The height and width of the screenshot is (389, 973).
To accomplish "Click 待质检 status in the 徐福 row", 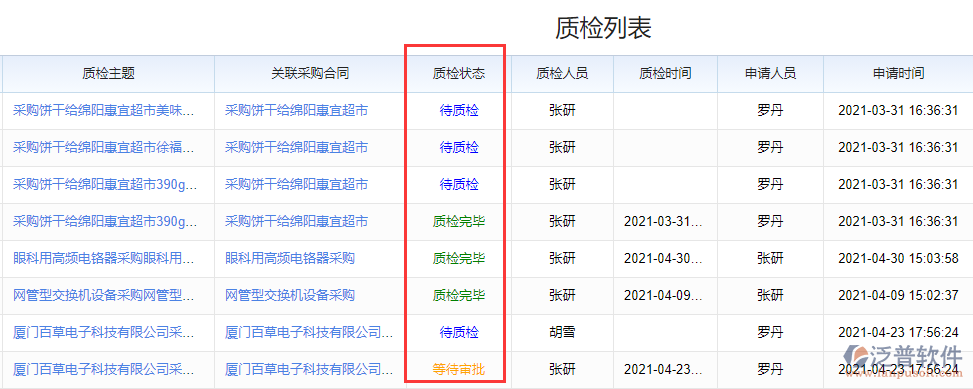I will [x=459, y=147].
